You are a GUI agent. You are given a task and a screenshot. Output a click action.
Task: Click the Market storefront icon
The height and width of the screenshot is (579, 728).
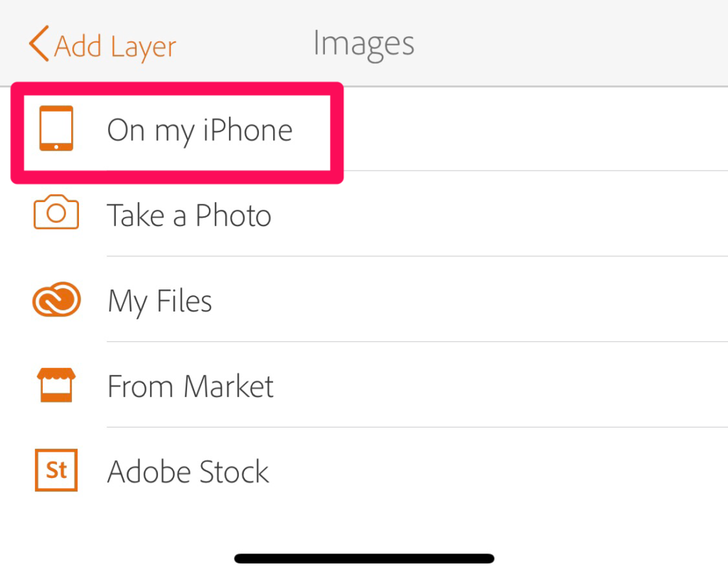56,385
